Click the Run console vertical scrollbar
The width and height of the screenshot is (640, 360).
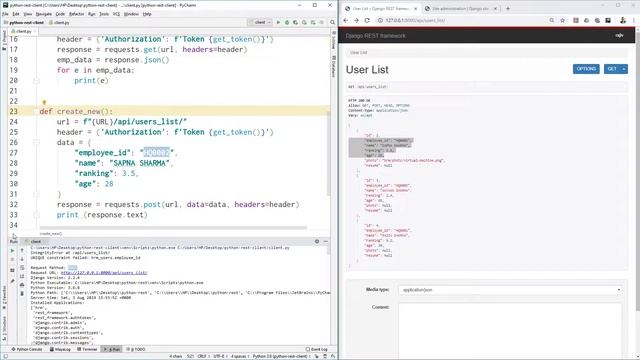[x=329, y=250]
